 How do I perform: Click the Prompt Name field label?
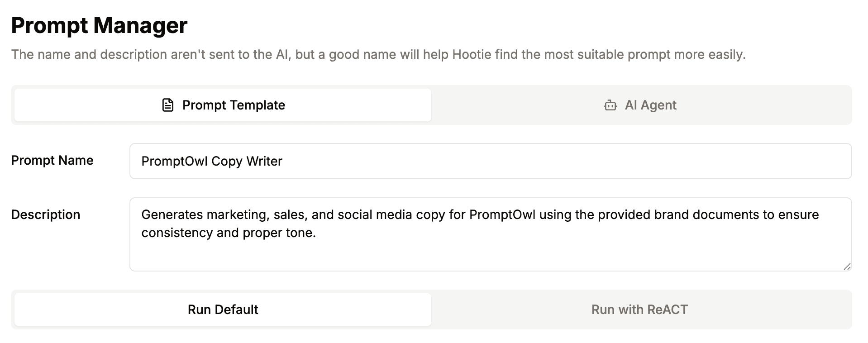[x=52, y=160]
